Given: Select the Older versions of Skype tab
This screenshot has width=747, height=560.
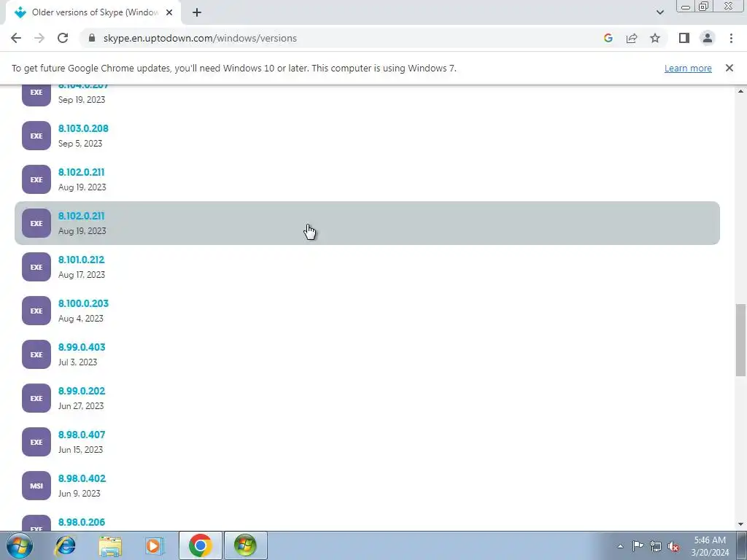Looking at the screenshot, I should point(93,12).
